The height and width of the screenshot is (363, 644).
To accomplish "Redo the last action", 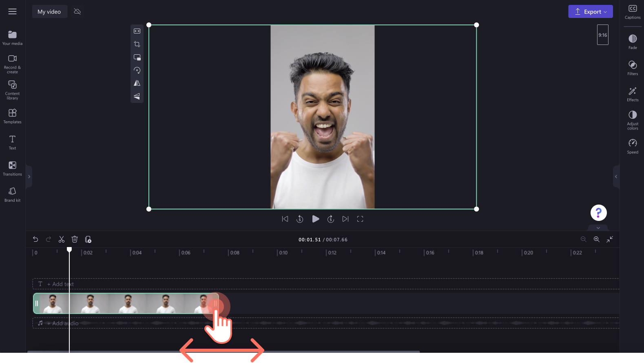I will coord(49,239).
